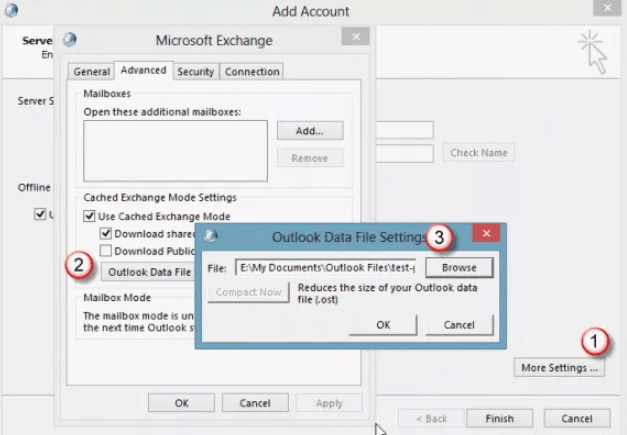627x435 pixels.
Task: Click the Check Name button
Action: coord(478,153)
